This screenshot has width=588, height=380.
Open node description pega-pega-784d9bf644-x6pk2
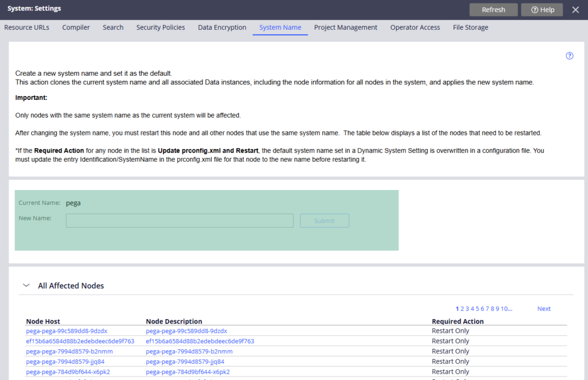(x=188, y=372)
